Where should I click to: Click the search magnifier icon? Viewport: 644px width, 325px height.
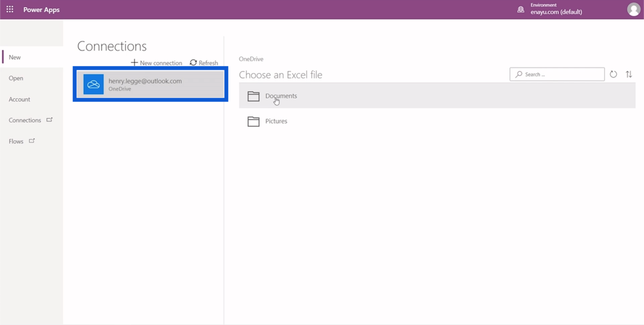[x=519, y=74]
